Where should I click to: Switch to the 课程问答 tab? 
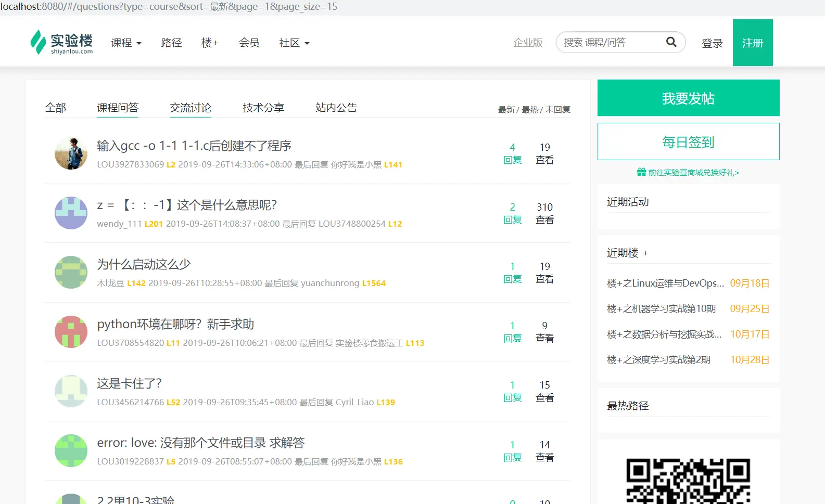[118, 108]
